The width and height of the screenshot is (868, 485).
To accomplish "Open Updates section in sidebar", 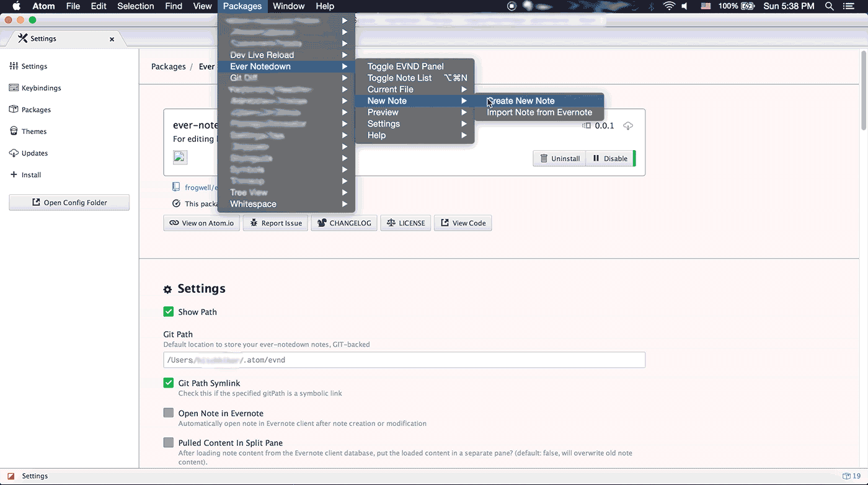I will (29, 153).
